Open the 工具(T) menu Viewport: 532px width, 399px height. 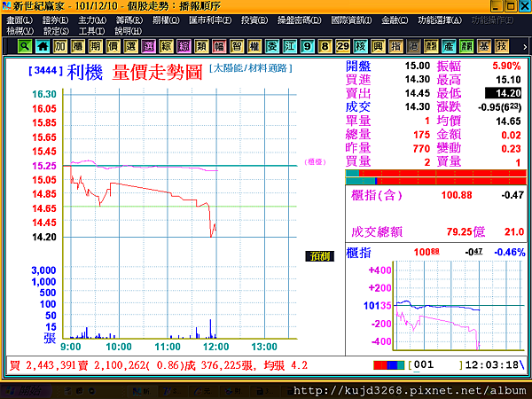pos(91,31)
